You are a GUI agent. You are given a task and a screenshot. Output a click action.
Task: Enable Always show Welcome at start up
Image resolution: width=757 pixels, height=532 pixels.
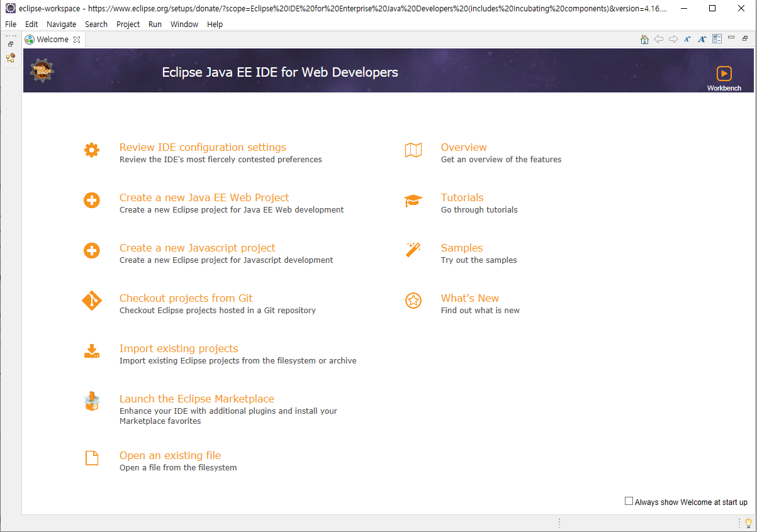(x=629, y=501)
